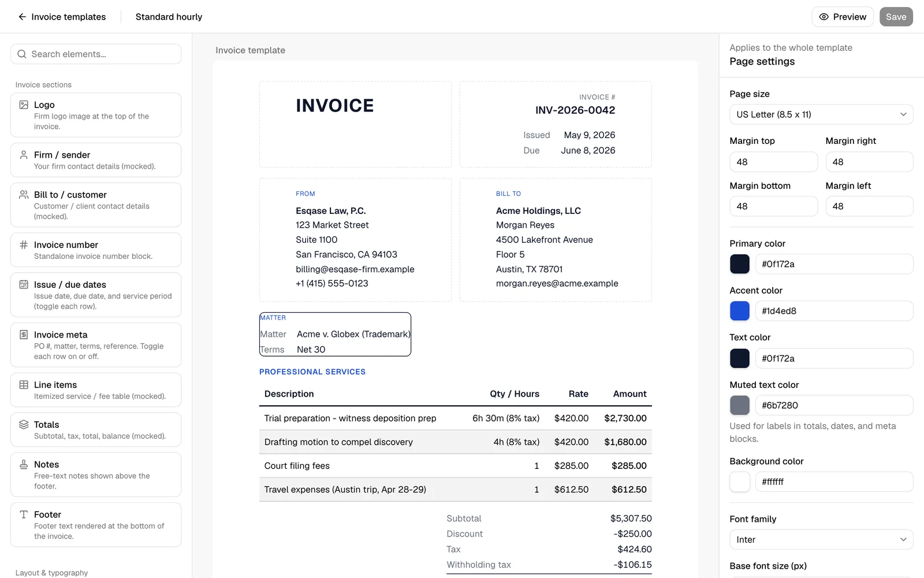The width and height of the screenshot is (924, 578).
Task: Click the Accent color hex field #1d4ed8
Action: 834,311
